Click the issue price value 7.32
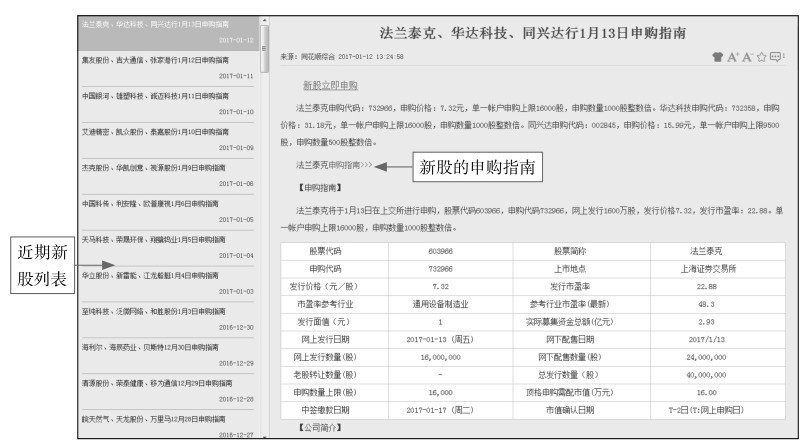811x445 pixels. coord(440,287)
